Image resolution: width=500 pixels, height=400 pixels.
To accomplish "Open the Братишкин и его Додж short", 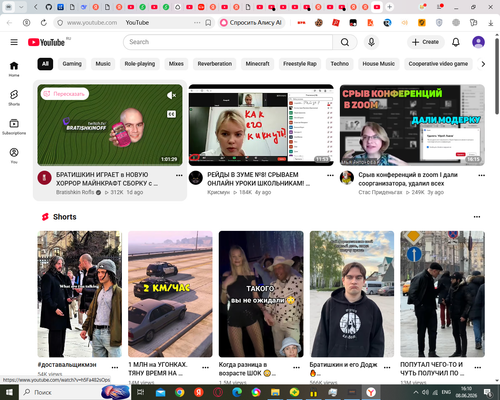I will (352, 294).
